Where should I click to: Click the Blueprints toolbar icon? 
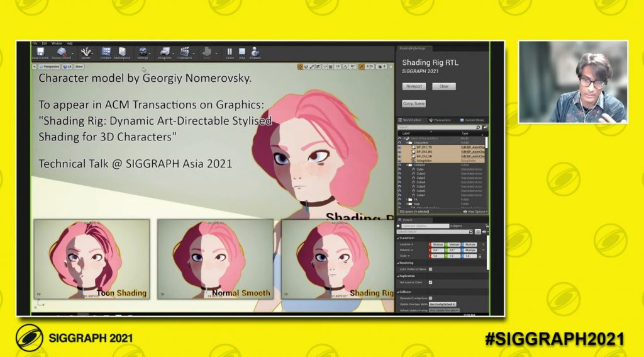click(x=165, y=52)
